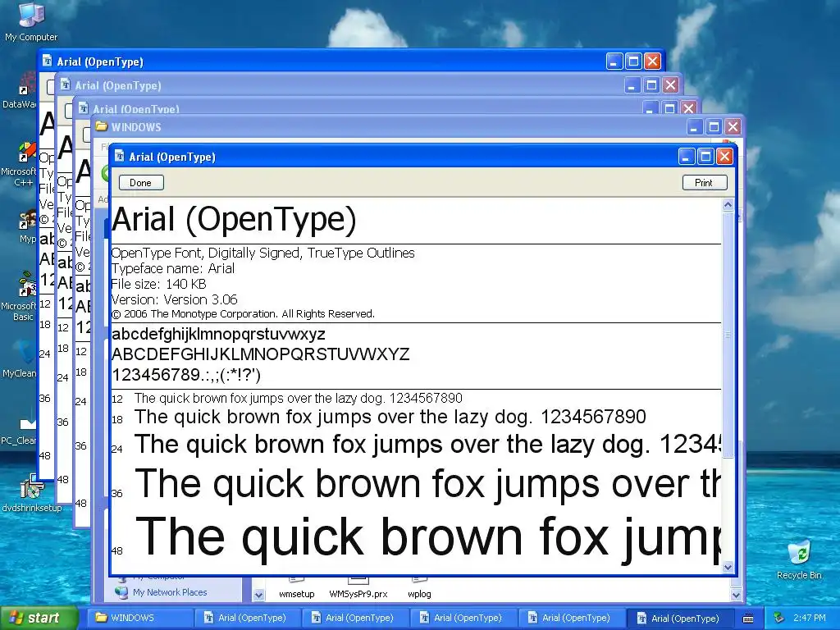Open the Recycle Bin on the desktop
Viewport: 840px width, 630px height.
click(799, 559)
